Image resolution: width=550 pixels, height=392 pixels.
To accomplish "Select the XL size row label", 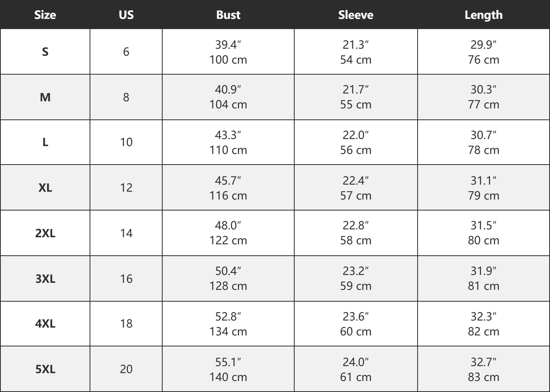I will click(45, 188).
